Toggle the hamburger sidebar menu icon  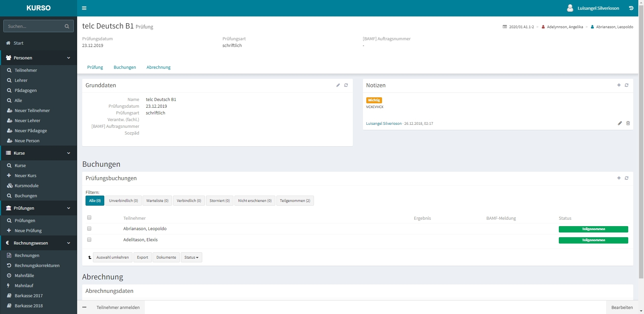click(x=84, y=8)
